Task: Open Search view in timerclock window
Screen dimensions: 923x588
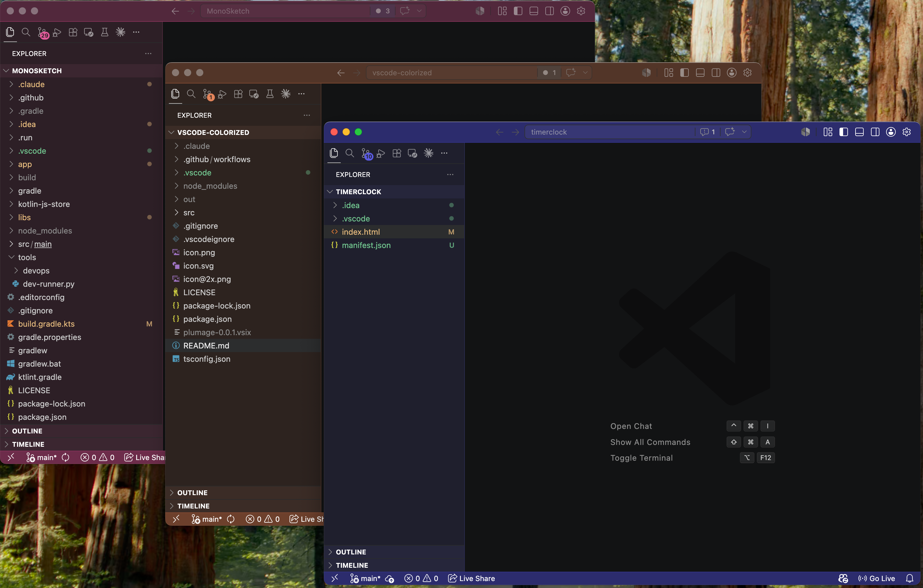Action: 350,153
